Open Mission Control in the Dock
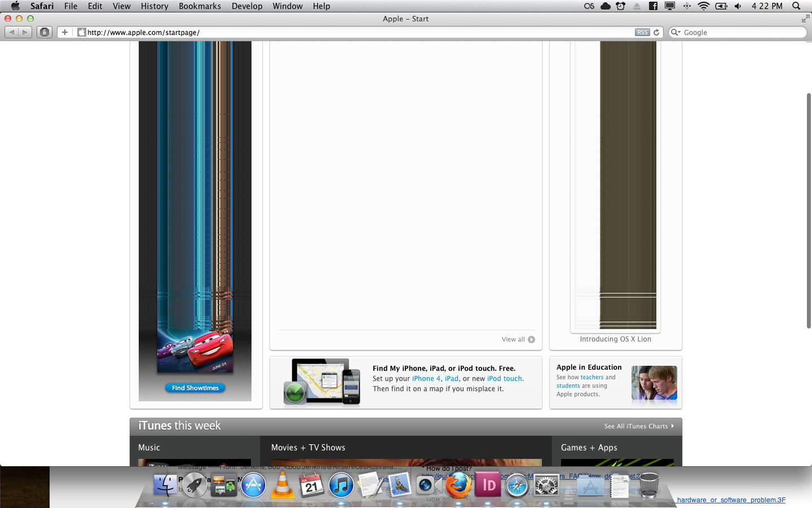This screenshot has width=812, height=508. 224,485
